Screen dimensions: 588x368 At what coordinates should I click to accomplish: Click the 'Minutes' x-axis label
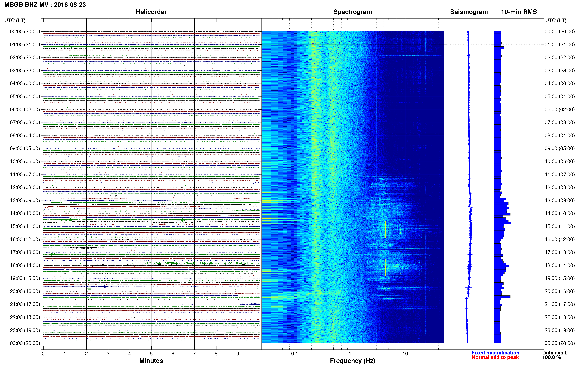pos(151,361)
